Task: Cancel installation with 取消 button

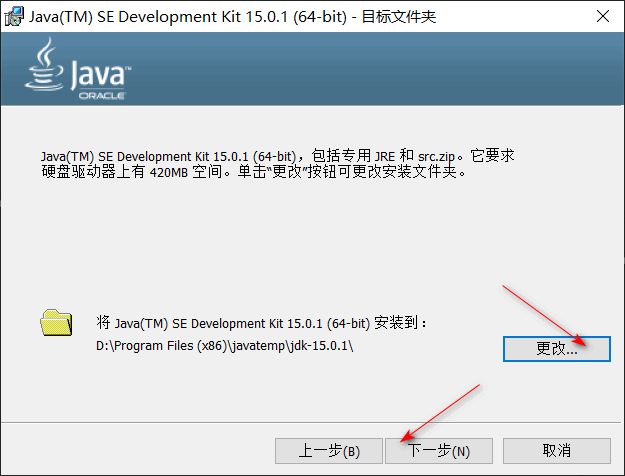Action: (x=556, y=451)
